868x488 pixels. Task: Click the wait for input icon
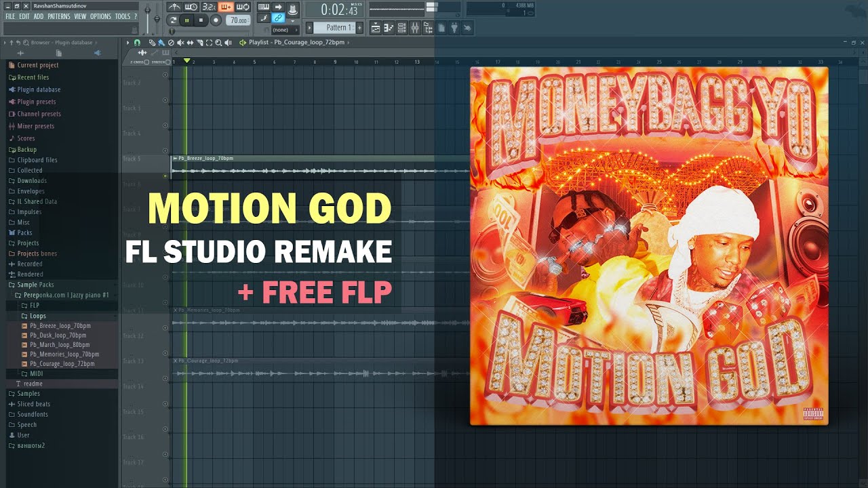191,7
